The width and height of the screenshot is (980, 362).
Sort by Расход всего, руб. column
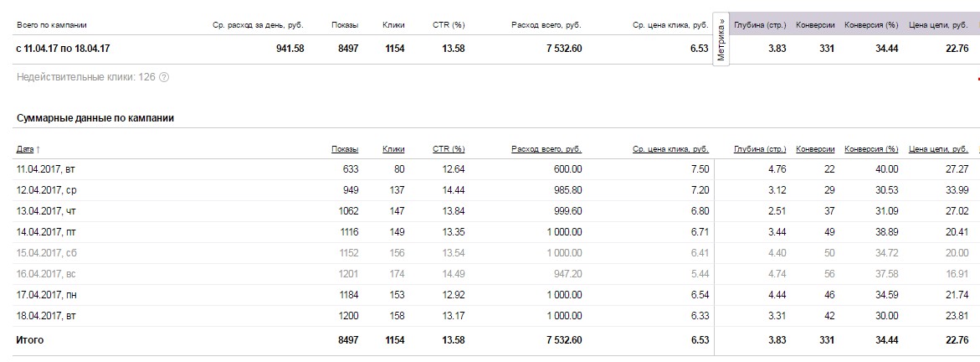click(546, 149)
